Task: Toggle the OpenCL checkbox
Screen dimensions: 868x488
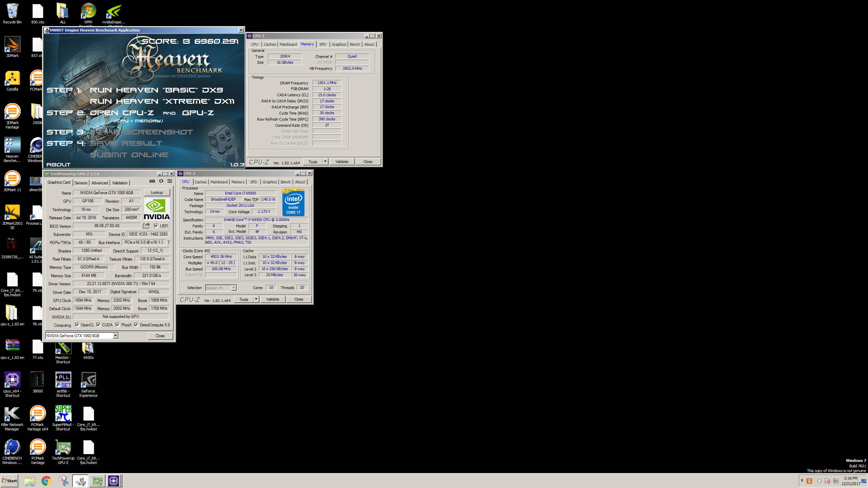Action: pyautogui.click(x=77, y=325)
